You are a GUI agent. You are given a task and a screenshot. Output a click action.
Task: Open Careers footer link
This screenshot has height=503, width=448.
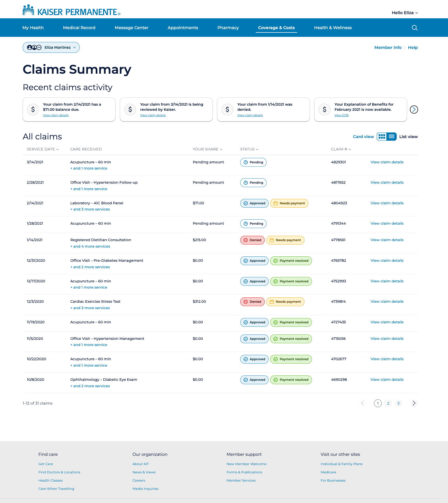click(139, 480)
